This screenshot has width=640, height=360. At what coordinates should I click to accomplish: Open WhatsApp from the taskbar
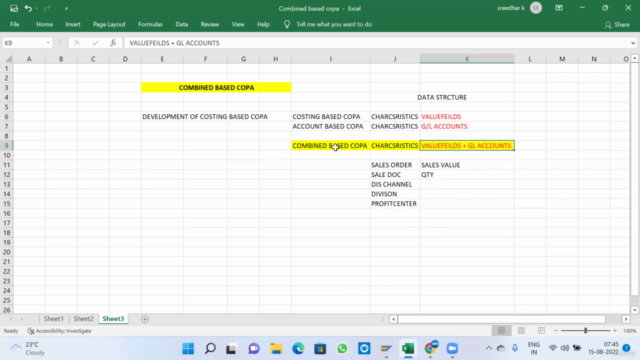342,349
